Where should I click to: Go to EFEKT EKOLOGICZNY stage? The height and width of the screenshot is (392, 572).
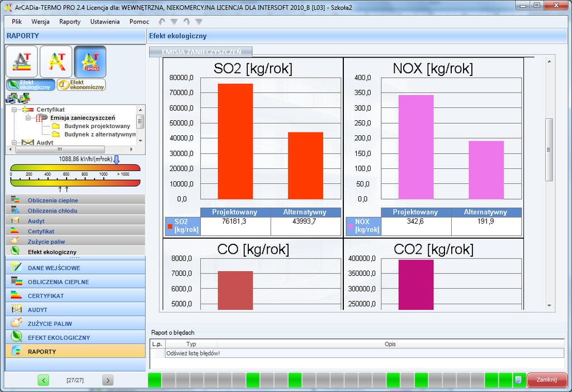[x=75, y=337]
